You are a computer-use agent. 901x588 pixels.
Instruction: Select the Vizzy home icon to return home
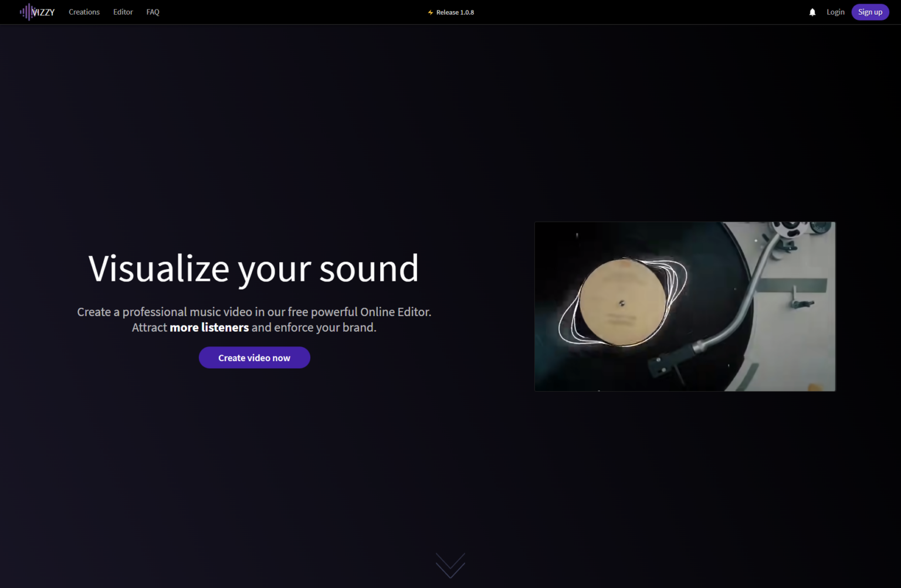(x=26, y=12)
